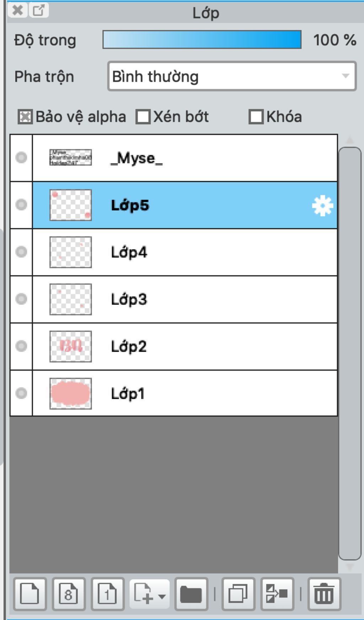Select the Lớp4 layer
The image size is (364, 620).
185,252
